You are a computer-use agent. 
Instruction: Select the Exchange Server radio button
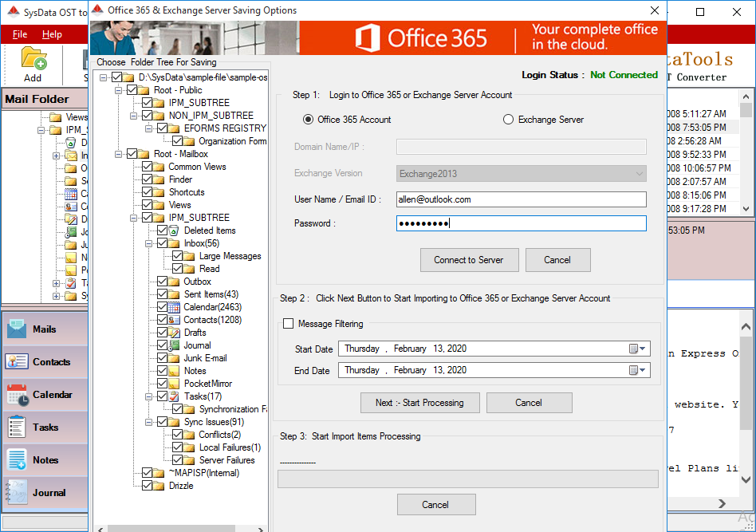(x=508, y=119)
